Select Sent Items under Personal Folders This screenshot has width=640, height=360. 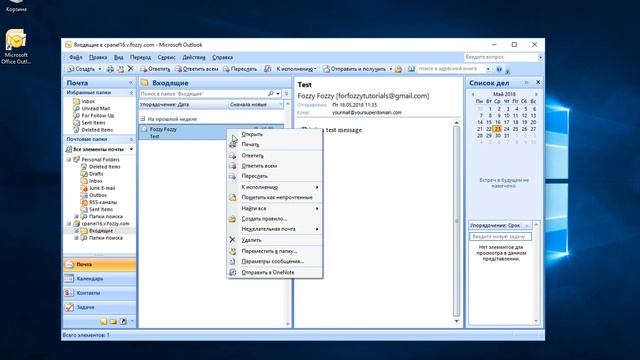[101, 209]
